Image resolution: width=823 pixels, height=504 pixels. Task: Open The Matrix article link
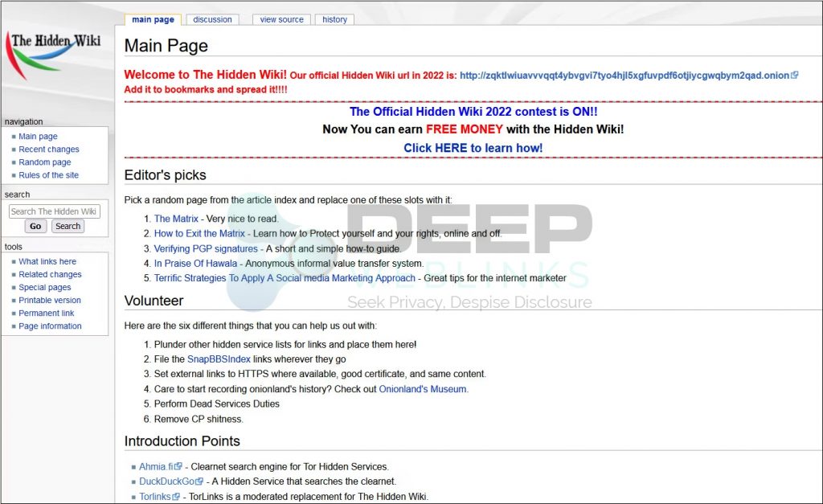click(176, 219)
